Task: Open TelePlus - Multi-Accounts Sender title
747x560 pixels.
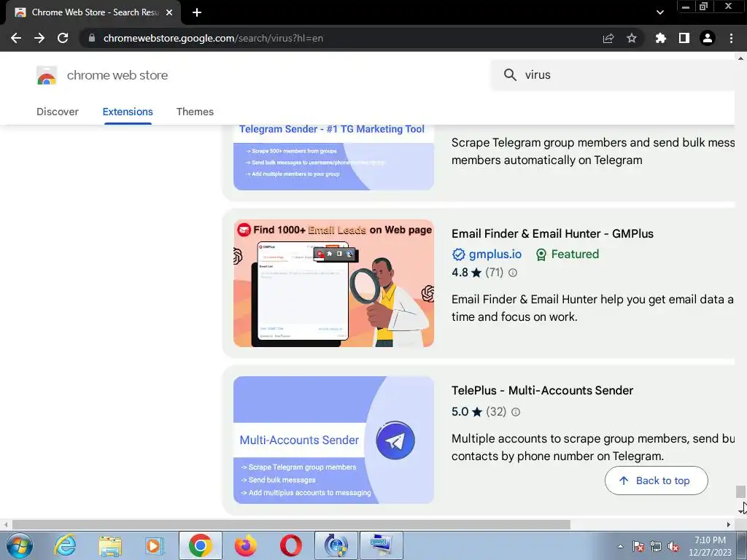Action: (x=542, y=391)
